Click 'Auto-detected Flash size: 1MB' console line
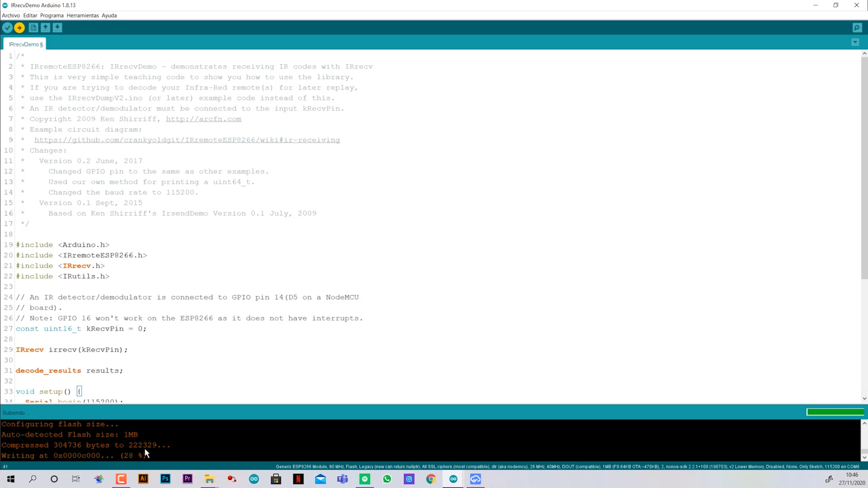868x488 pixels. (x=70, y=435)
